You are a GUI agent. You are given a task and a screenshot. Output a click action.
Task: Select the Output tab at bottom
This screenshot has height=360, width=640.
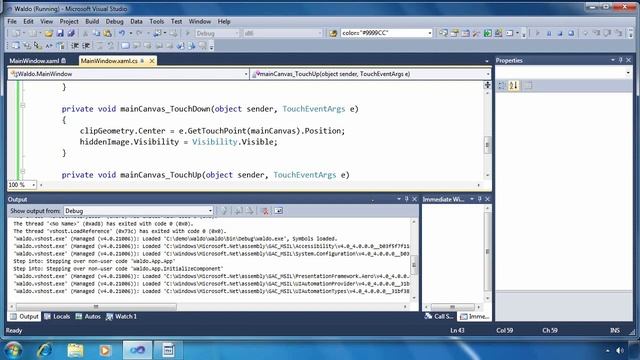tap(24, 316)
